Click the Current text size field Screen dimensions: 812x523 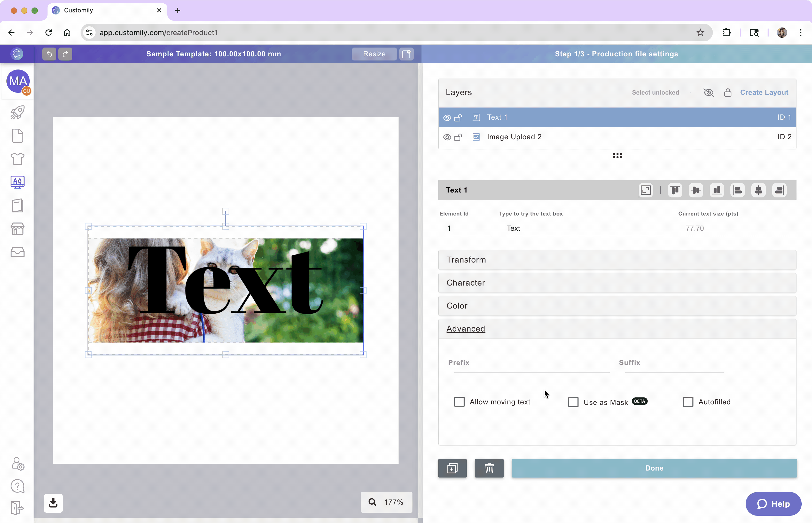(737, 229)
